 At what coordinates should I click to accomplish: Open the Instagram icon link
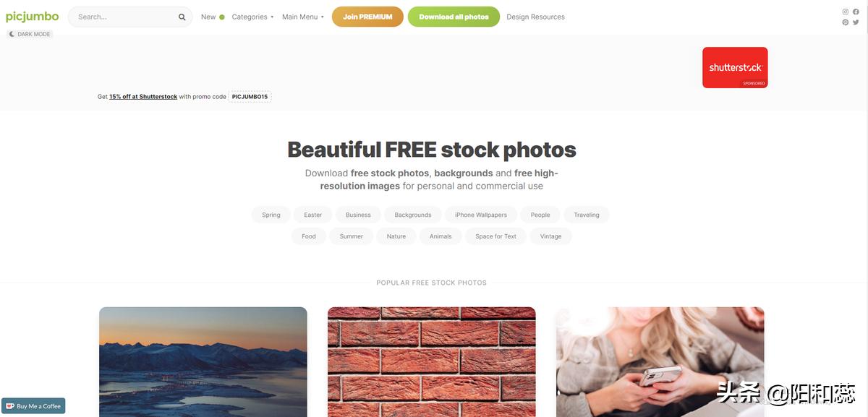tap(846, 12)
